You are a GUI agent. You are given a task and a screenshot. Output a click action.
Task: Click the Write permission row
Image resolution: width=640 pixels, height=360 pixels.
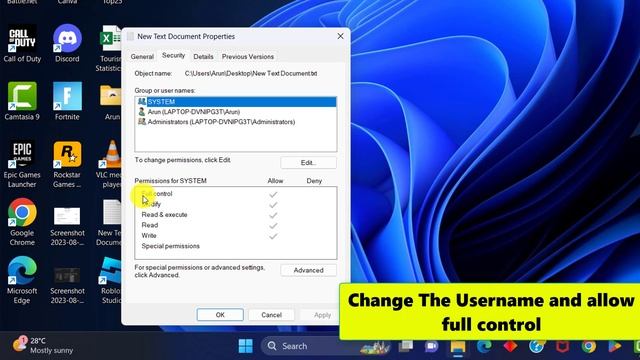pyautogui.click(x=236, y=236)
